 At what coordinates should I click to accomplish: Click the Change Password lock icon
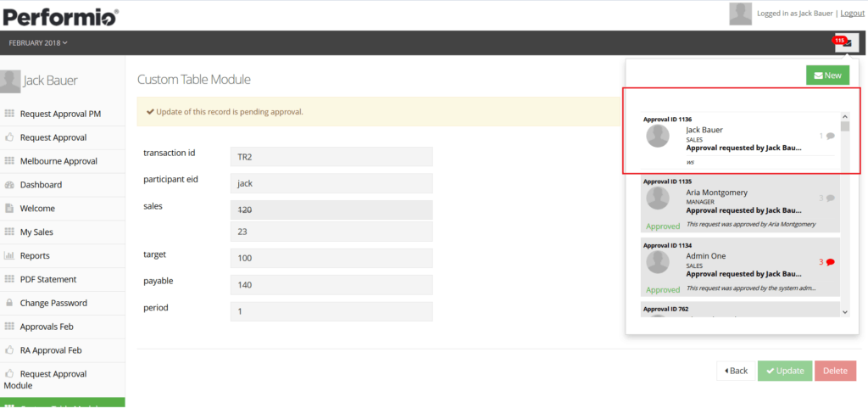point(9,303)
